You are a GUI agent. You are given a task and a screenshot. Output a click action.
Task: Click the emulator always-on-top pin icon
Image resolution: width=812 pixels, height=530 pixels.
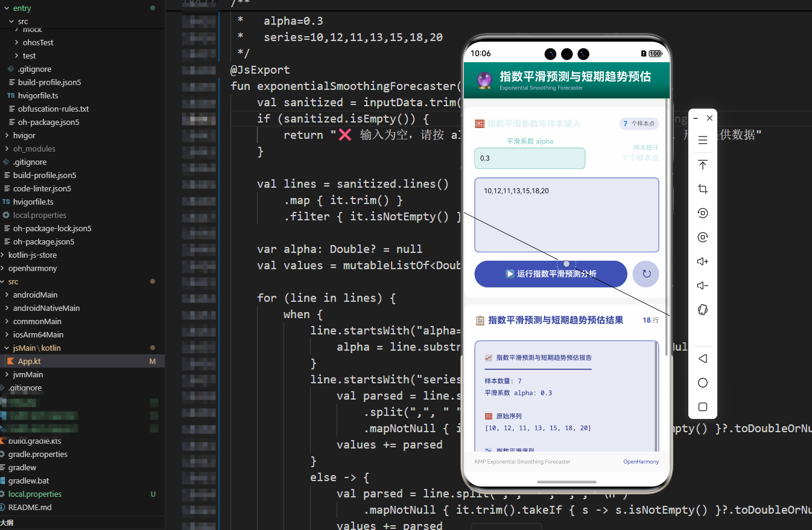click(702, 165)
